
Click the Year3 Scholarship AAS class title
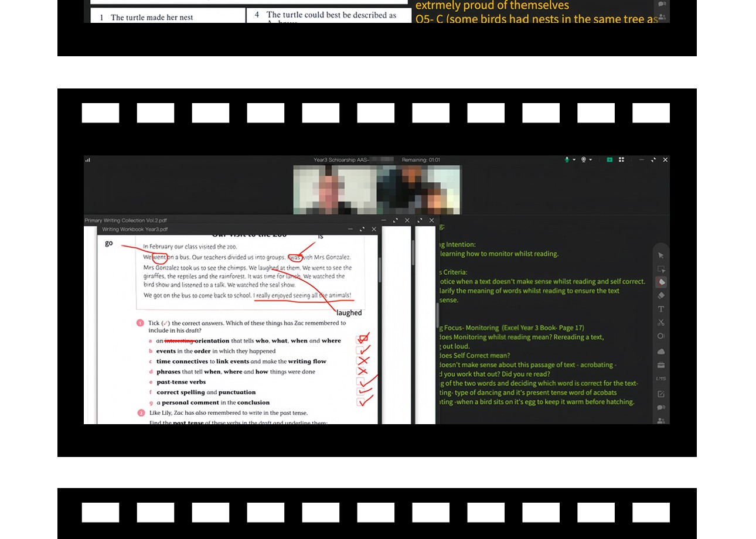(x=341, y=159)
